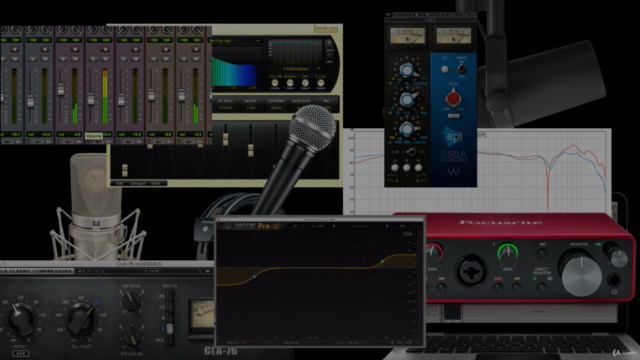Click the fader of the vol -4.6 channel

[x=61, y=89]
